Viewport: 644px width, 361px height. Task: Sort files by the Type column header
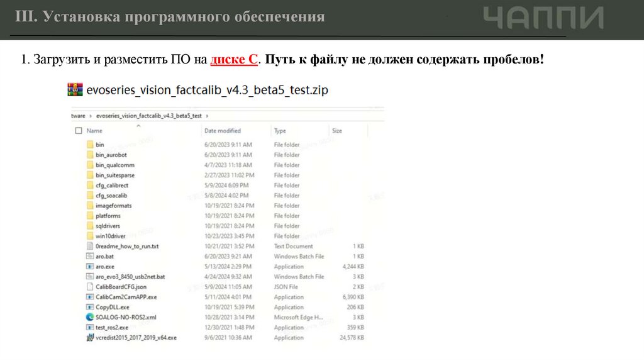pos(280,131)
